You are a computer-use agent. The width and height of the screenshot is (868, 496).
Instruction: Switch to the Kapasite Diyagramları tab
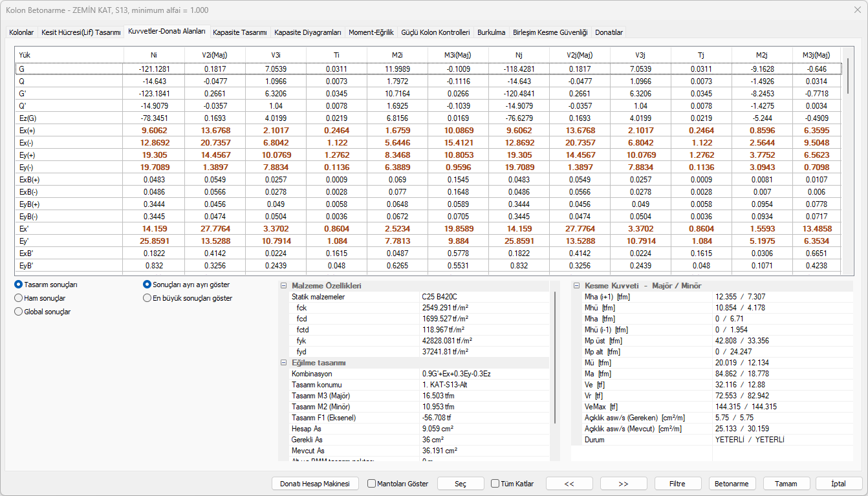pos(307,32)
